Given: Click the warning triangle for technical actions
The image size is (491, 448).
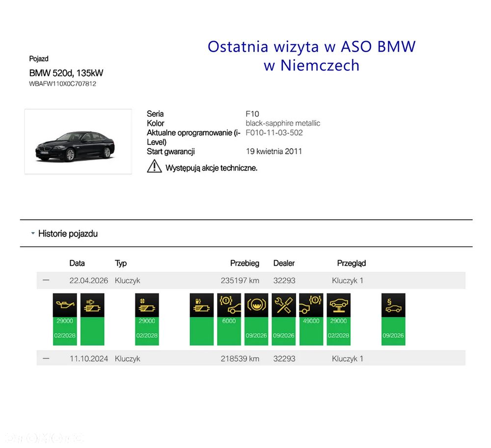Looking at the screenshot, I should (154, 166).
